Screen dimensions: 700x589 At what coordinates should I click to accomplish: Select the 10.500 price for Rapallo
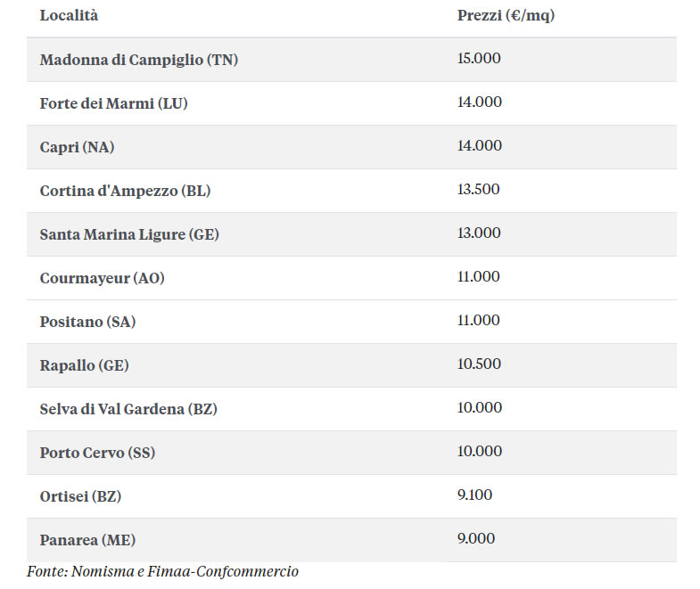point(479,364)
